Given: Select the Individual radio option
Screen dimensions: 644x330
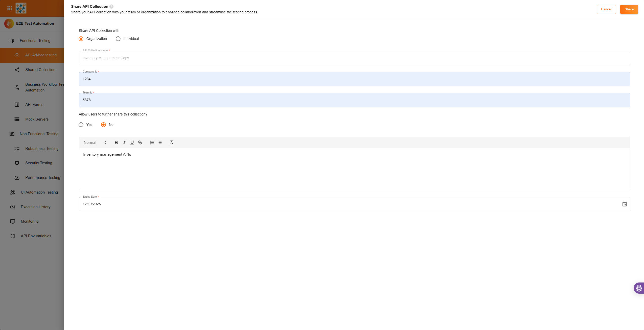Looking at the screenshot, I should pos(118,39).
